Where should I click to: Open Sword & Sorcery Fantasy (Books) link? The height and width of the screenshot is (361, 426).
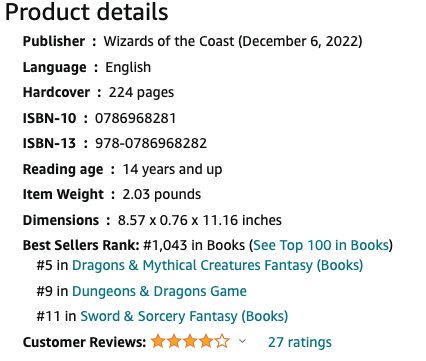point(184,316)
